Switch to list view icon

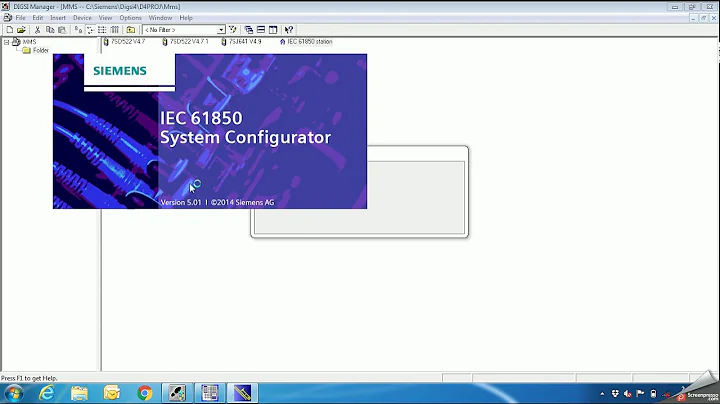tap(102, 30)
